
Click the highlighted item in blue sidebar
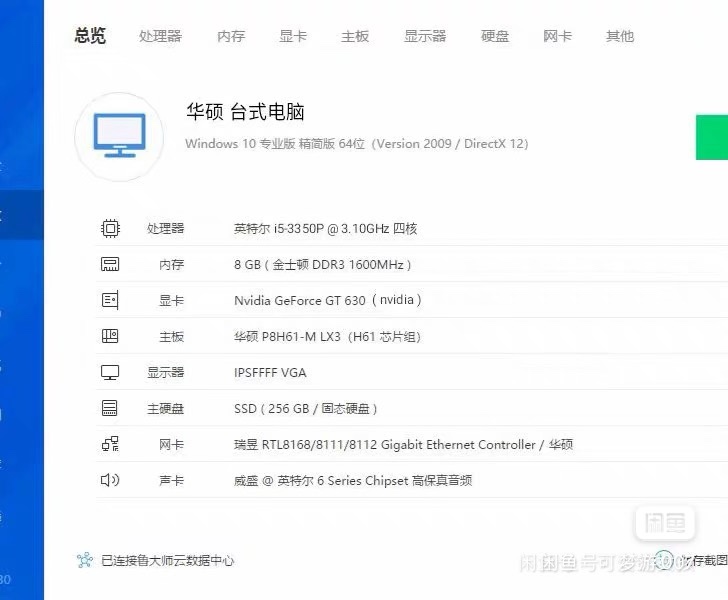(22, 215)
